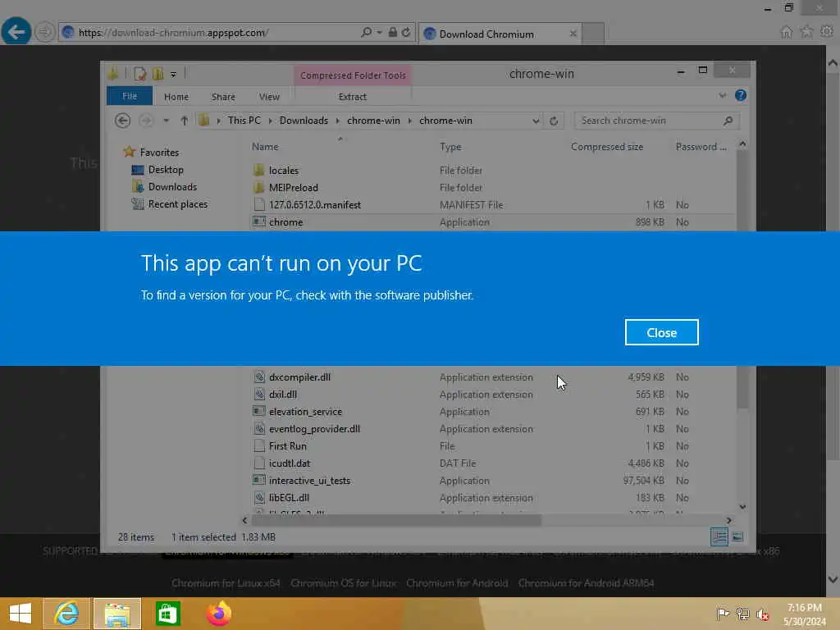The width and height of the screenshot is (840, 630).
Task: Click the file list horizontal scrollbar
Action: point(396,520)
